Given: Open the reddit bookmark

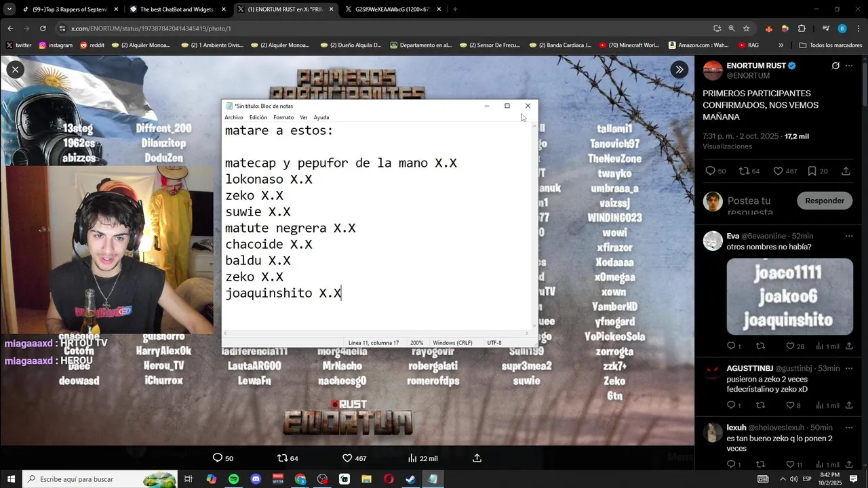Looking at the screenshot, I should point(92,45).
